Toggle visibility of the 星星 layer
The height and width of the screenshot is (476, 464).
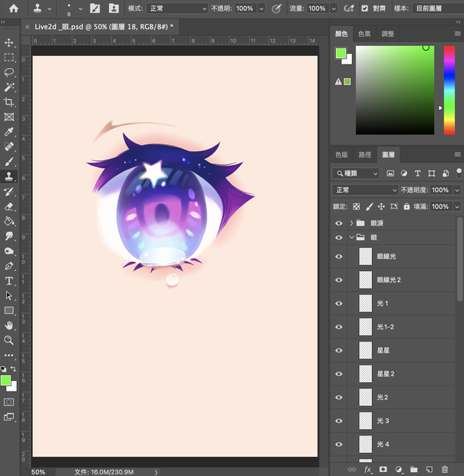click(x=339, y=350)
